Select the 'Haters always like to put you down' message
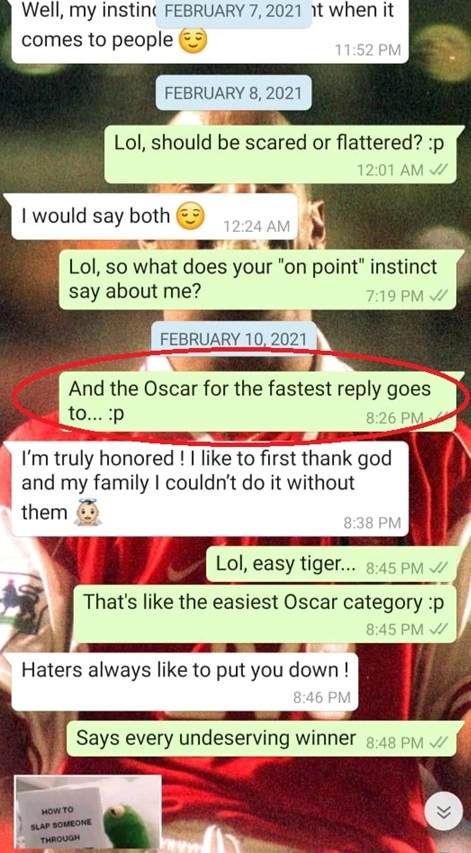 184,679
